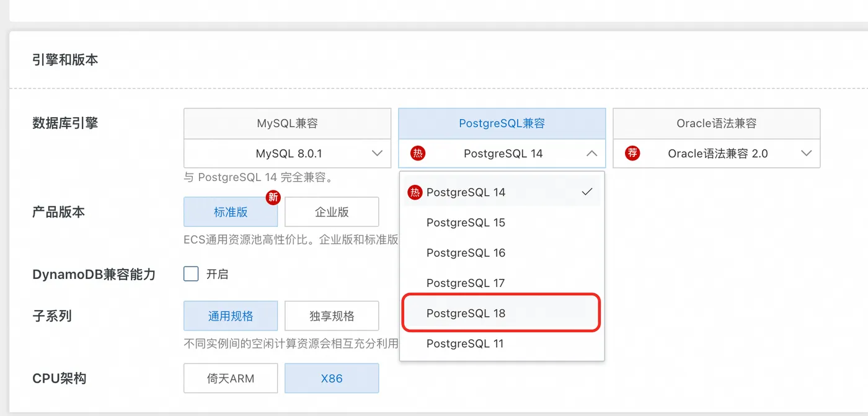The height and width of the screenshot is (416, 868).
Task: Select the 独享规格 sub-series option
Action: point(332,316)
